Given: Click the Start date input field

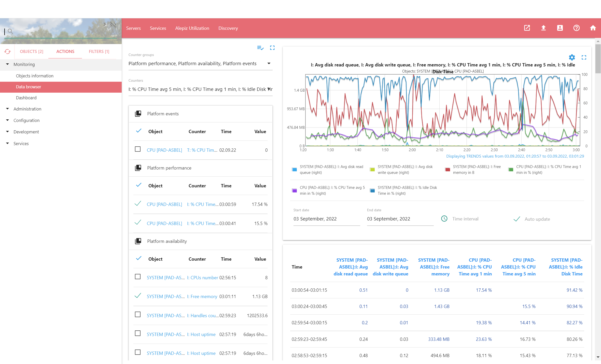Looking at the screenshot, I should (326, 219).
